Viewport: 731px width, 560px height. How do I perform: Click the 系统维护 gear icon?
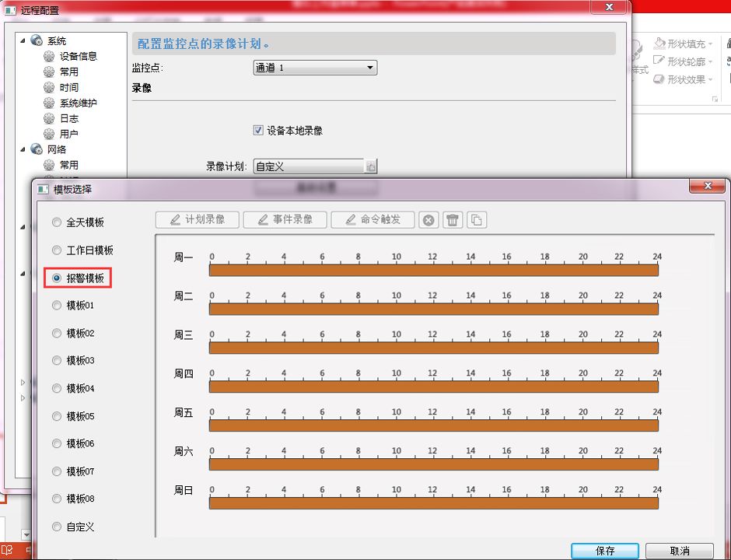(x=47, y=103)
